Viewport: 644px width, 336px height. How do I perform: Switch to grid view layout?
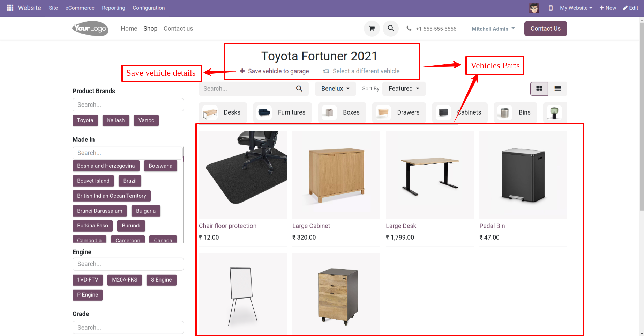point(539,89)
